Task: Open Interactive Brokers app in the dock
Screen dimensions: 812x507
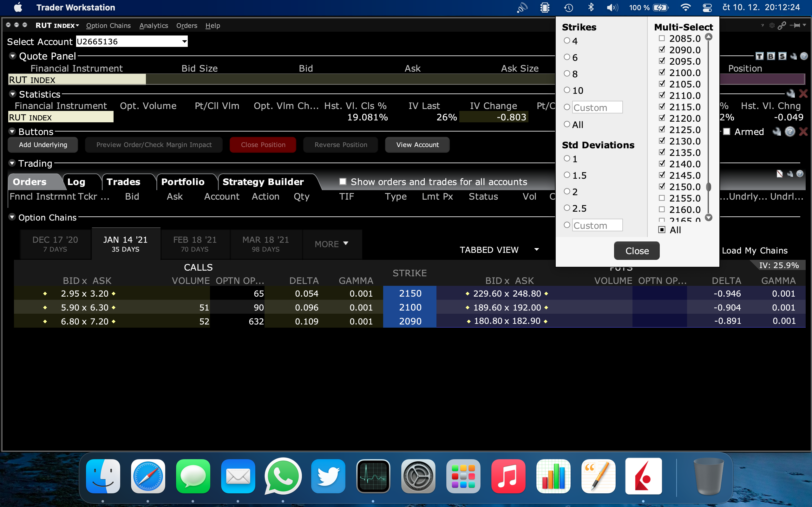Action: (x=643, y=476)
